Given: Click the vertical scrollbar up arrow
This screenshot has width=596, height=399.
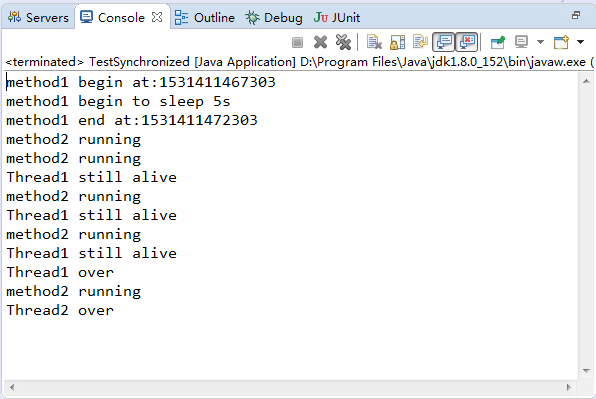Looking at the screenshot, I should tap(586, 81).
